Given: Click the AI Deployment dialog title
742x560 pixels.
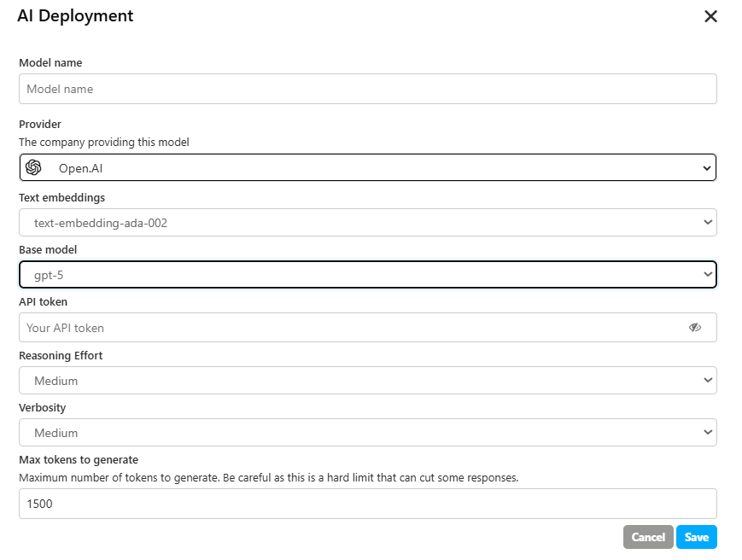Looking at the screenshot, I should click(x=75, y=16).
